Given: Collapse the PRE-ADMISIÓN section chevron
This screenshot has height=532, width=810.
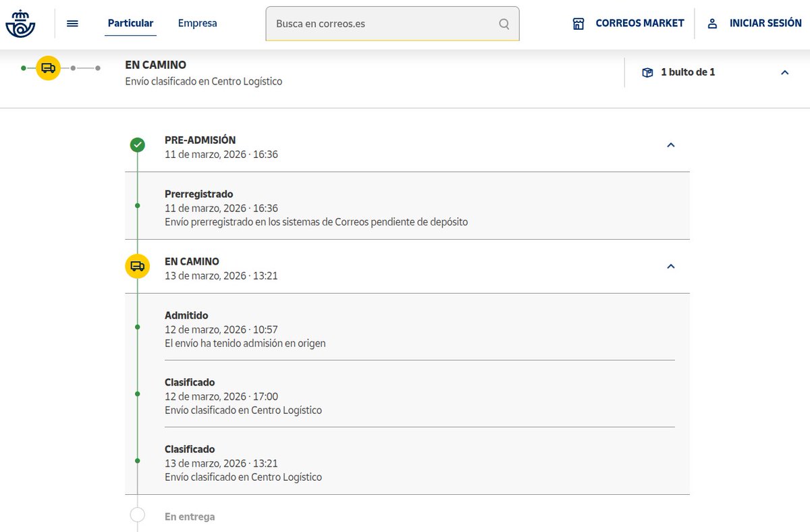Looking at the screenshot, I should click(x=670, y=145).
